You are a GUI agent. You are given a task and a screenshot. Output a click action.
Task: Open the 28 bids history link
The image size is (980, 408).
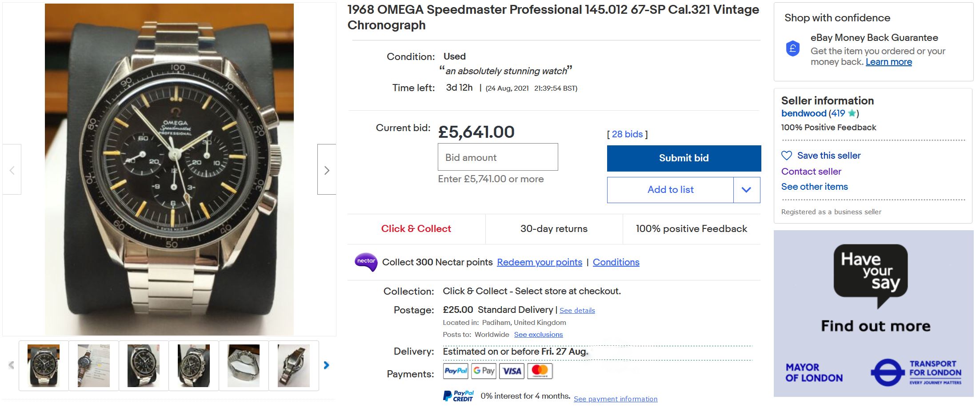(x=627, y=134)
